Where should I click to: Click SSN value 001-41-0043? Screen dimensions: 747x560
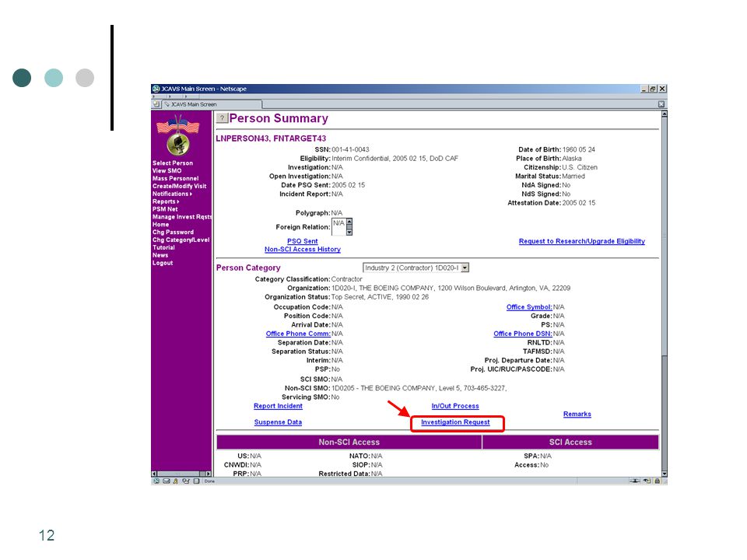350,149
